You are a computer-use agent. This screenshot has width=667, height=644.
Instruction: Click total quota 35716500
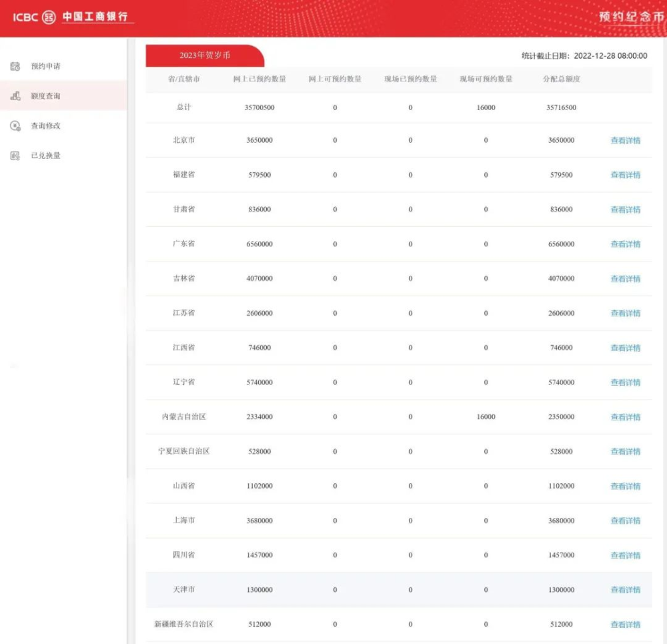click(x=562, y=107)
